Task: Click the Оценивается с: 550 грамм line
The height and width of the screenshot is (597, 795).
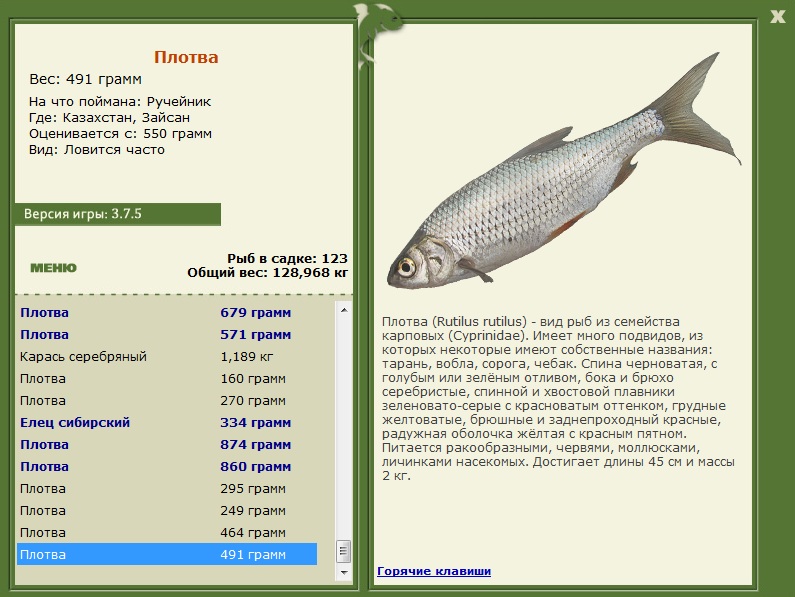Action: pyautogui.click(x=120, y=134)
